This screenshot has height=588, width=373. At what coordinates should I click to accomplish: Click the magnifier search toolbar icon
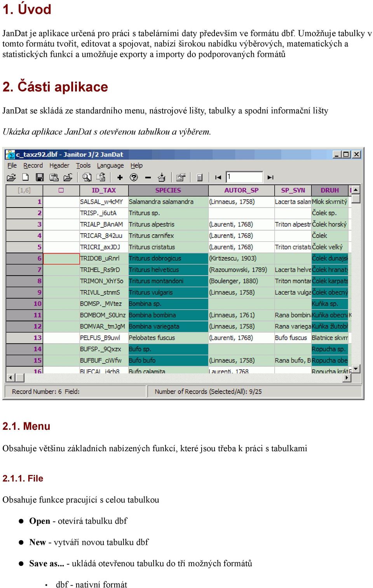click(87, 178)
